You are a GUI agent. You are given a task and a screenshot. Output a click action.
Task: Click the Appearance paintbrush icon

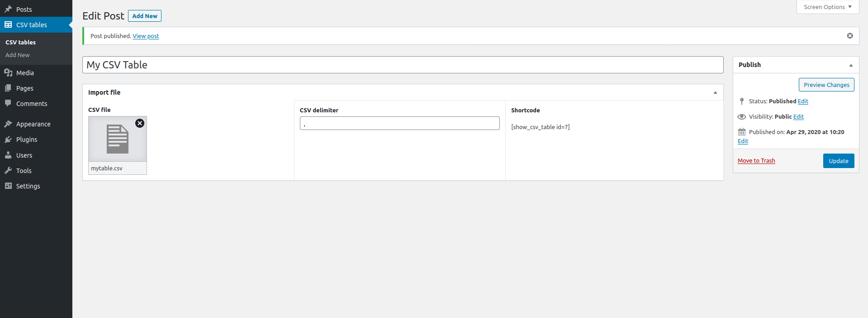[8, 124]
